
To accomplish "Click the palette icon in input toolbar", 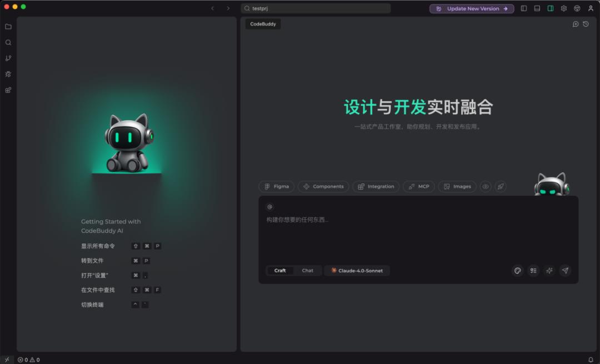I will pos(518,271).
